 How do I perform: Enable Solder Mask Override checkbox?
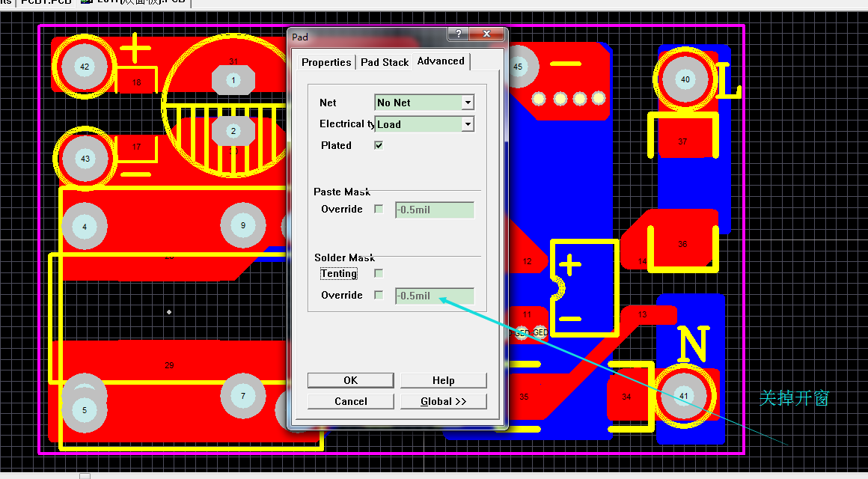(x=379, y=295)
